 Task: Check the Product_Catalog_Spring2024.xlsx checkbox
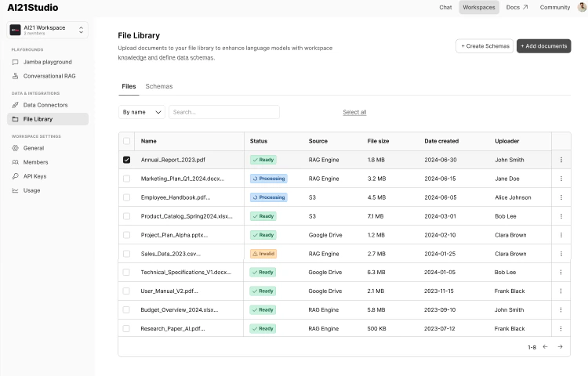[126, 216]
